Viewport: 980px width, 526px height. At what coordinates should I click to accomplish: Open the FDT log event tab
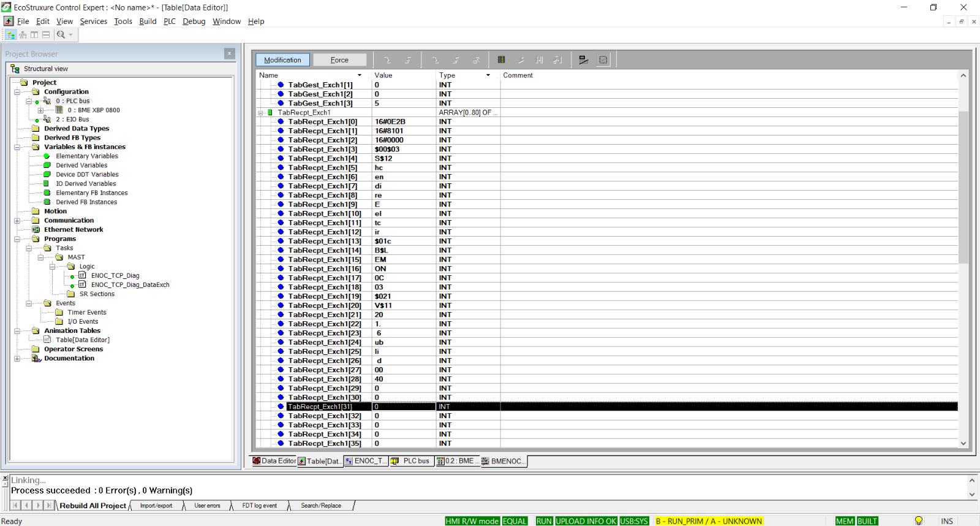coord(260,506)
